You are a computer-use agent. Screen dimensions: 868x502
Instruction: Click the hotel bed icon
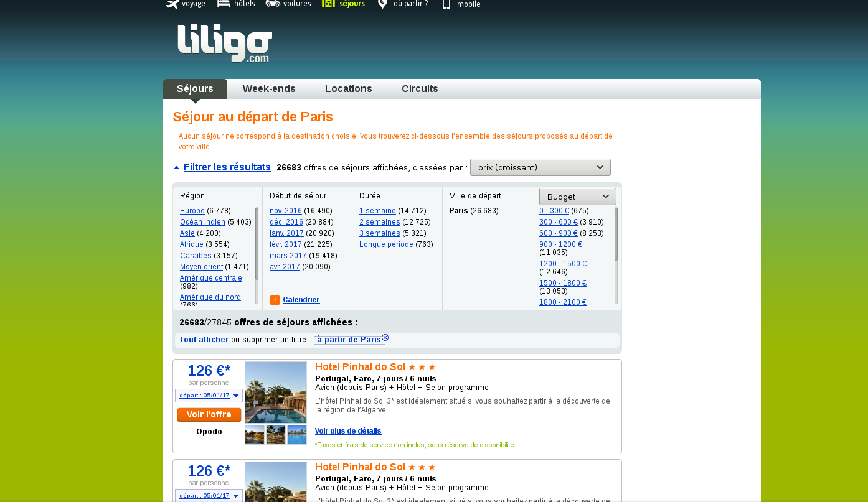224,4
